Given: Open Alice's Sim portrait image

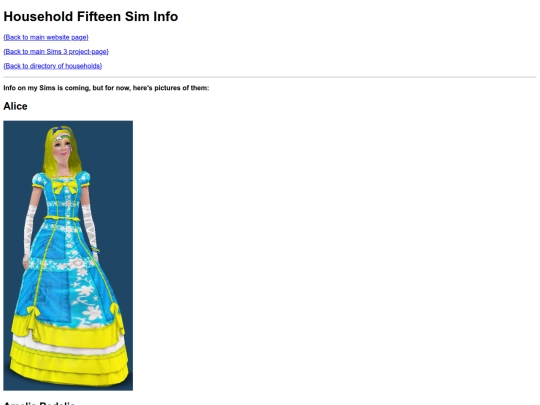Looking at the screenshot, I should 68,256.
